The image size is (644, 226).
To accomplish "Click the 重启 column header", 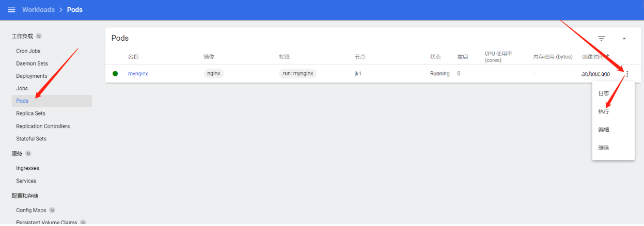I will 463,56.
